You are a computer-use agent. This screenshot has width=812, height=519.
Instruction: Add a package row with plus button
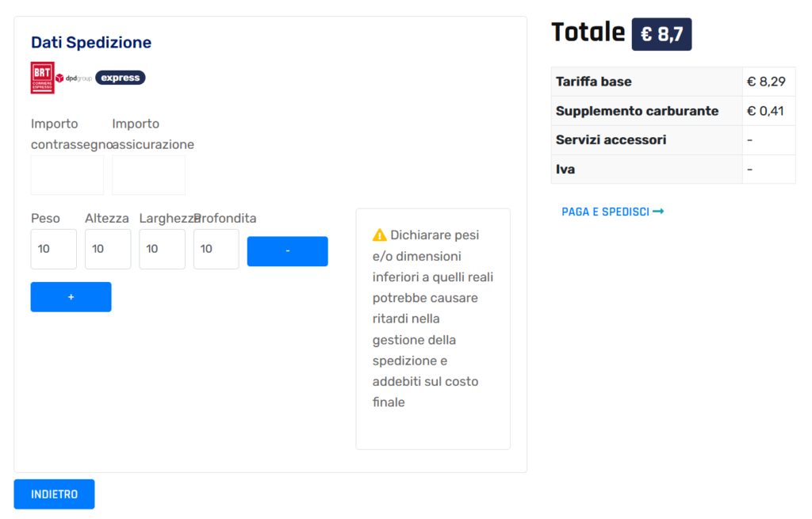(71, 297)
